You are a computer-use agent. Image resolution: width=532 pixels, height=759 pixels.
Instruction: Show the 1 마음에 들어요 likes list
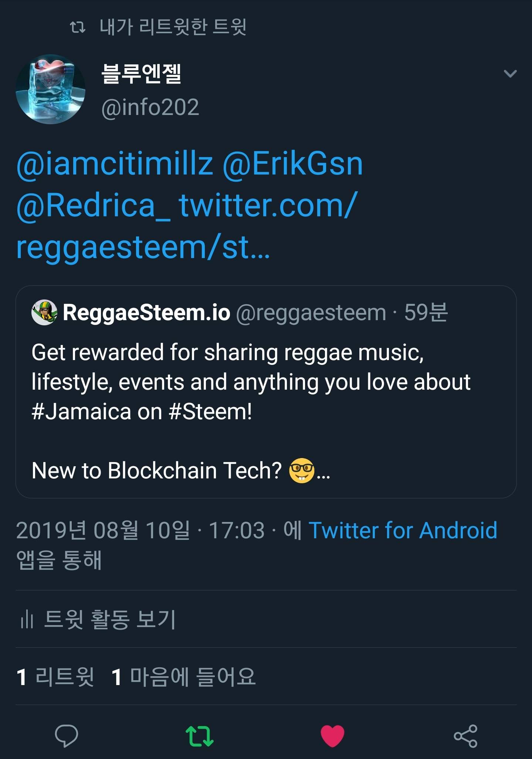point(184,677)
